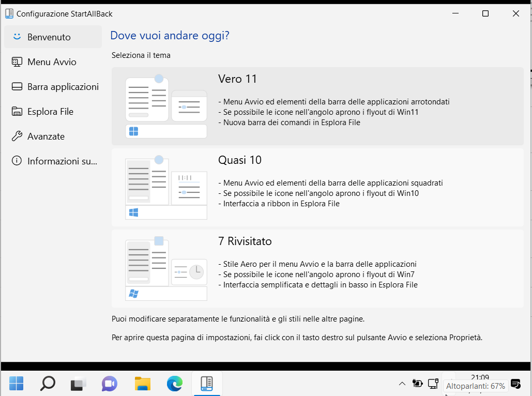Viewport: 532px width, 396px height.
Task: Open the Esplora File settings page
Action: click(53, 111)
